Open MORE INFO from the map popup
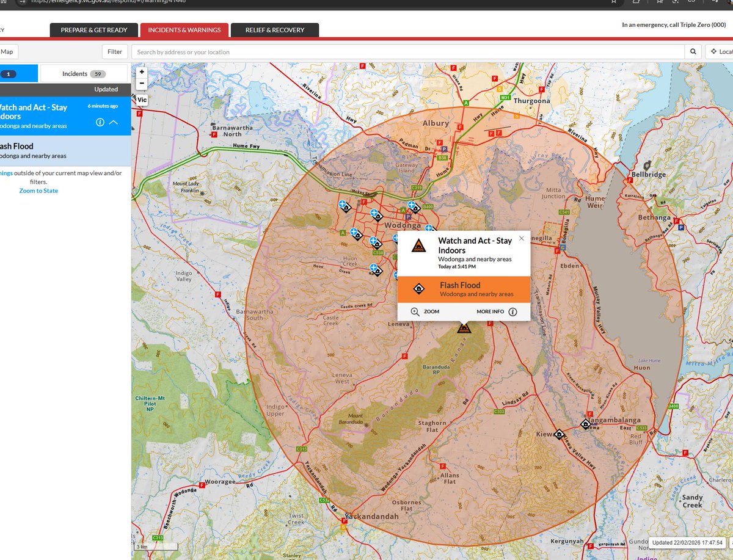 [497, 311]
